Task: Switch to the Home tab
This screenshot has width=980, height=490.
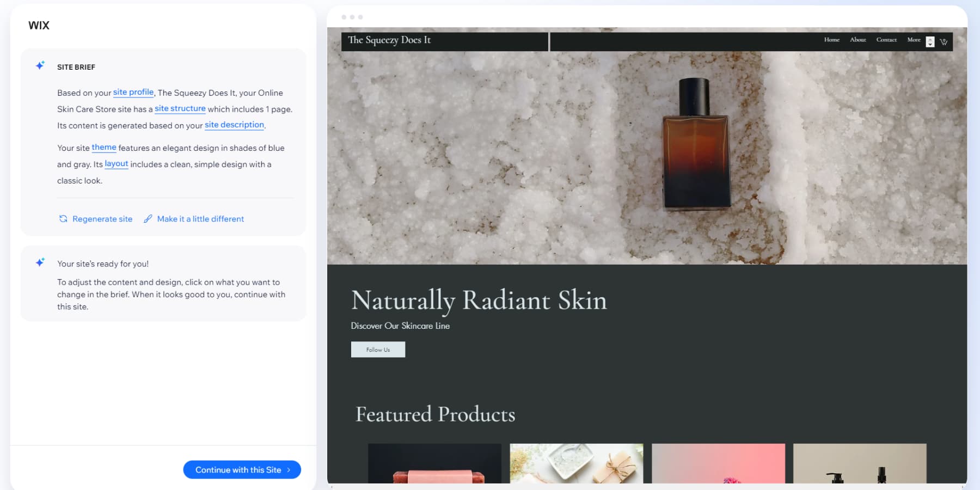Action: [x=832, y=40]
